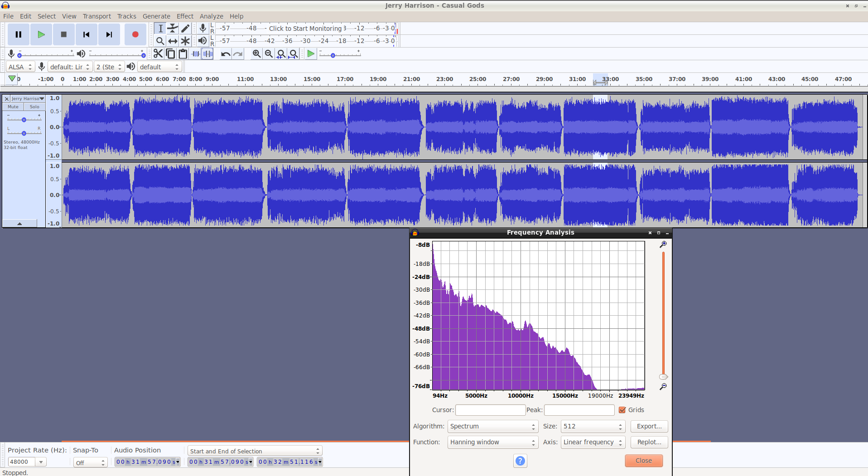Open the Tracks menu
This screenshot has height=476, width=868.
pos(126,16)
